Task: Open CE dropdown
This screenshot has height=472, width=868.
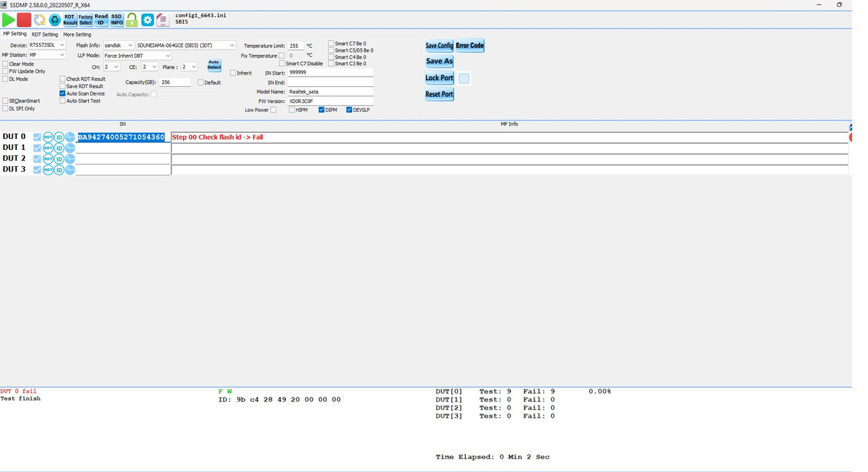Action: pos(150,67)
